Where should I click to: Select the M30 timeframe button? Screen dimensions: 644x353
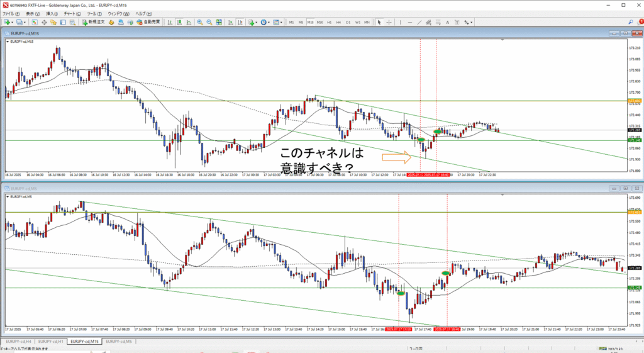320,22
